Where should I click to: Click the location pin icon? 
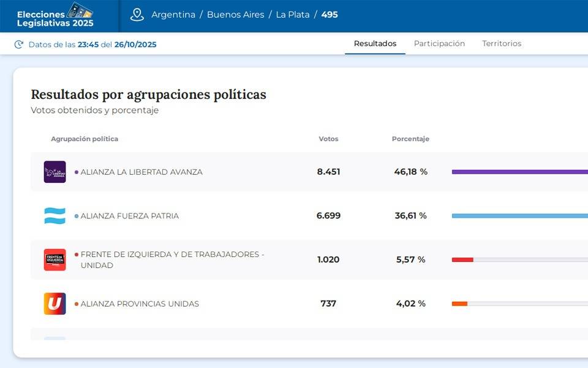pyautogui.click(x=137, y=15)
